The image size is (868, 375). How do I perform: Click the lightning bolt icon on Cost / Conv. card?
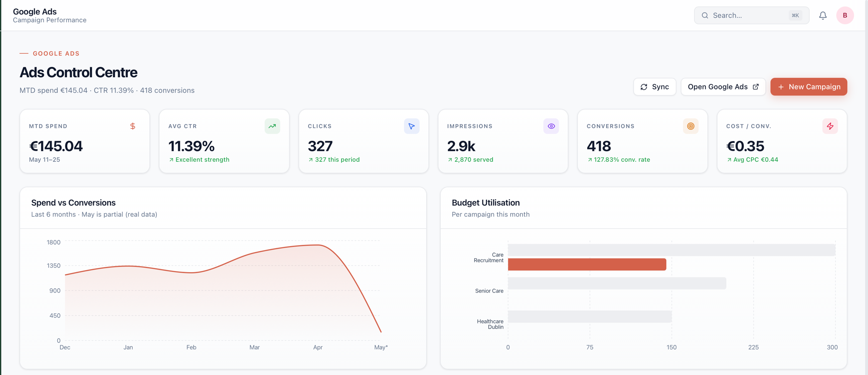pos(830,126)
